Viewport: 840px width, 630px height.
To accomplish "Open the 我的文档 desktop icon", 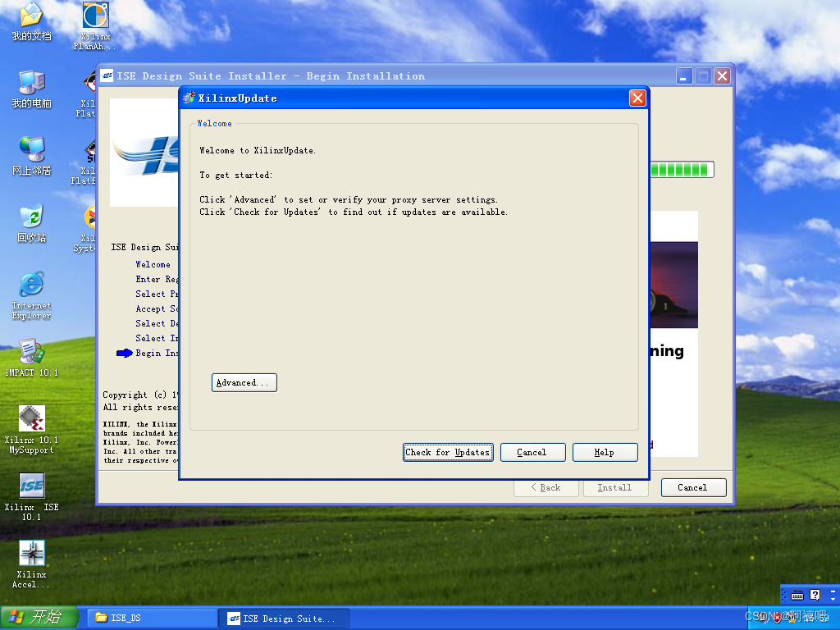I will [32, 21].
